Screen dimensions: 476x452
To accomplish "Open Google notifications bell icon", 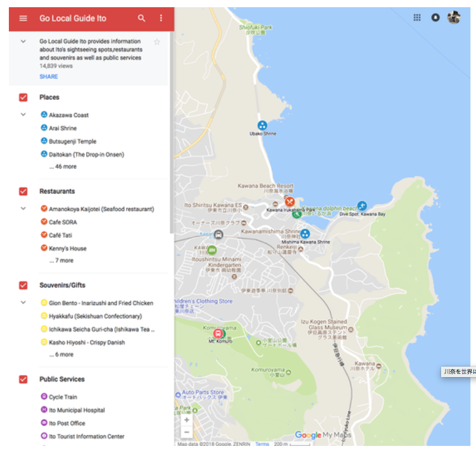I will point(436,17).
